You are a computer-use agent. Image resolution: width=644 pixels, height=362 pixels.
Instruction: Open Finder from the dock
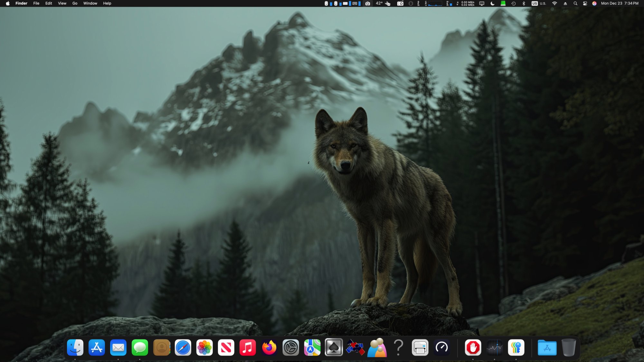75,348
